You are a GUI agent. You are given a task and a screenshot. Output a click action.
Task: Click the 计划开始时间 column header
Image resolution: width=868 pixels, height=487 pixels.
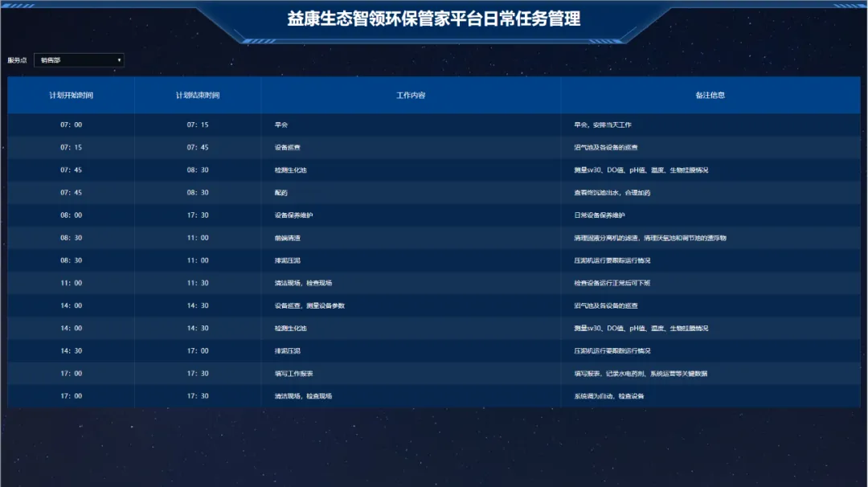[x=71, y=96]
